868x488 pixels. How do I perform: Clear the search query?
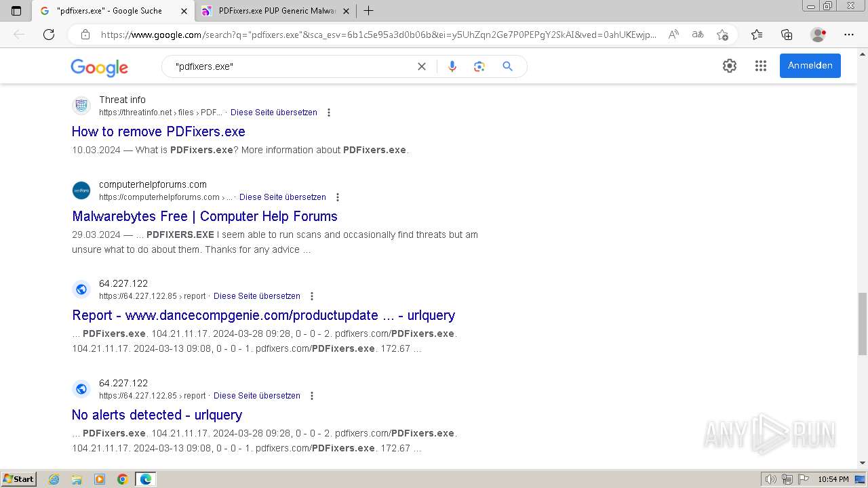(x=422, y=66)
